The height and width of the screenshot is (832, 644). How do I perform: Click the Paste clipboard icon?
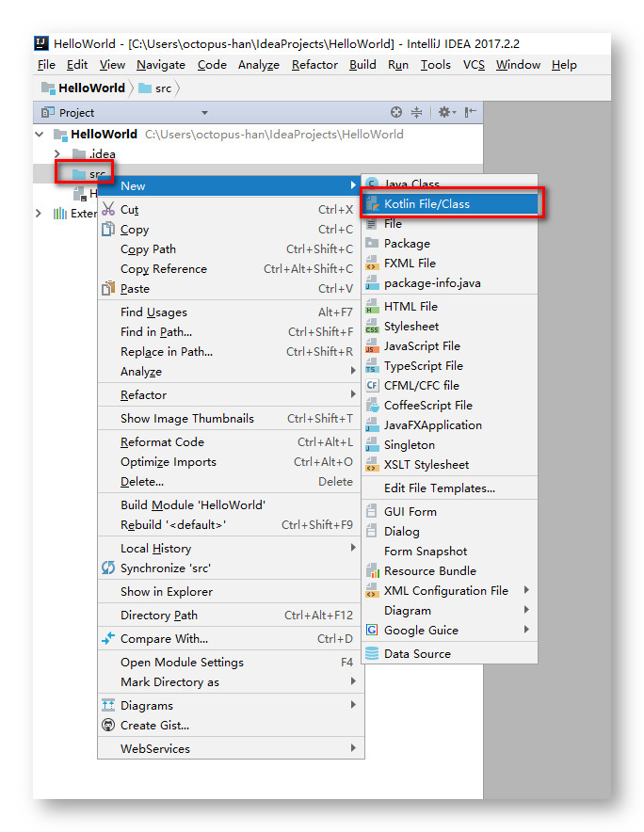point(108,288)
